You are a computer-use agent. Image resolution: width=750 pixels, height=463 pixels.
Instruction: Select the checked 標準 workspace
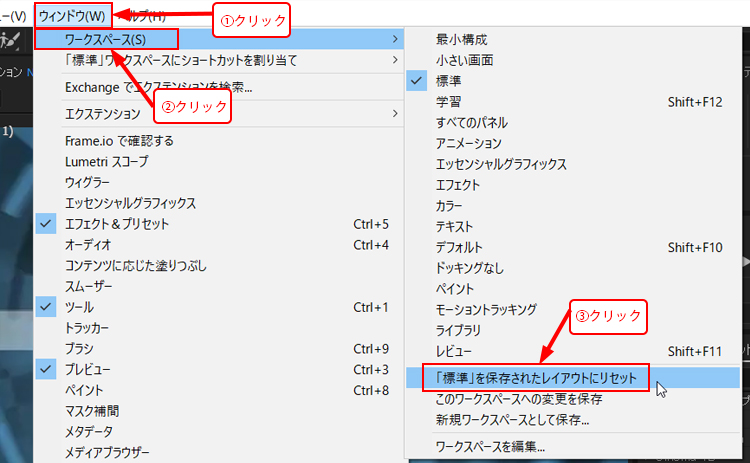point(449,81)
